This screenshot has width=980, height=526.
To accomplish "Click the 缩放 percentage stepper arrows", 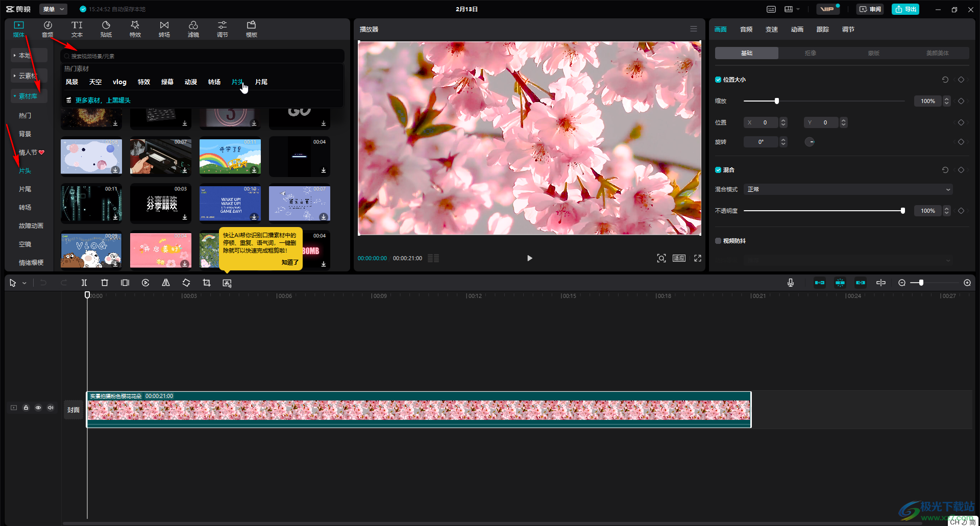I will point(947,101).
